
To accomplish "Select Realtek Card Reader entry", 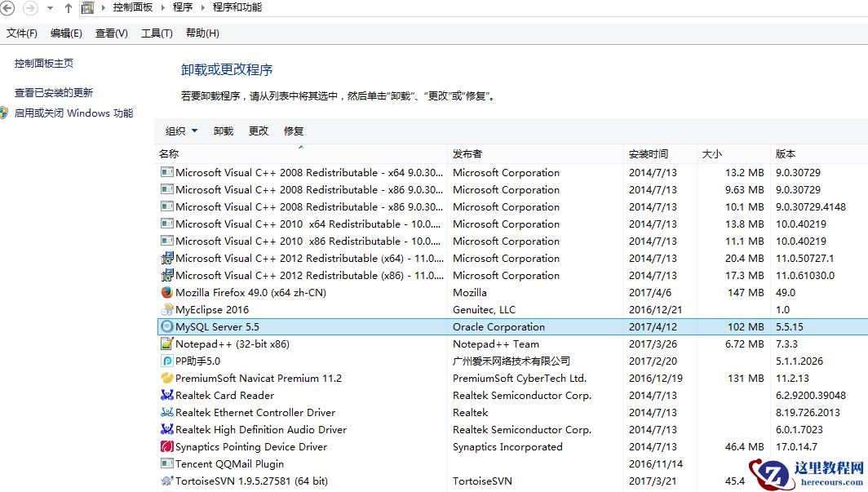I will point(225,396).
